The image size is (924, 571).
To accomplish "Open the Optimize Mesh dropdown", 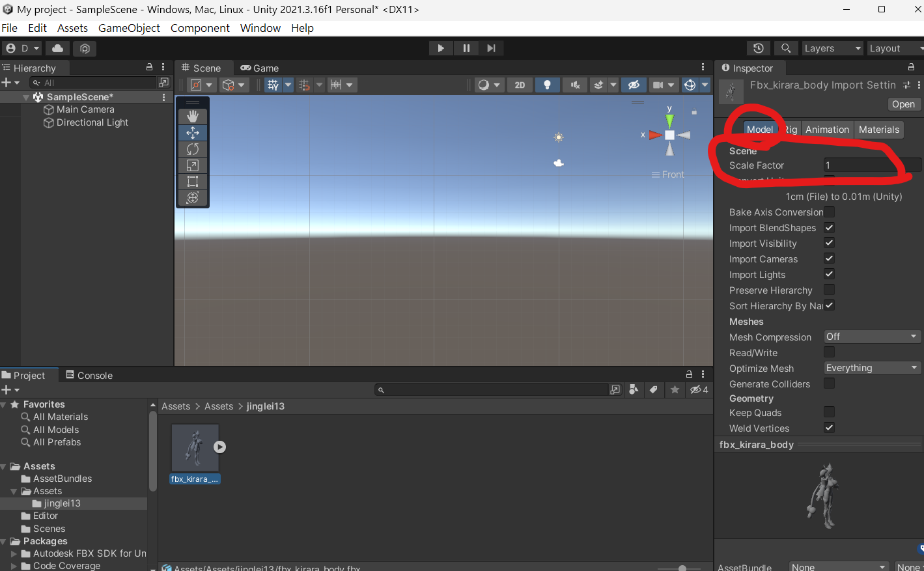I will point(872,368).
